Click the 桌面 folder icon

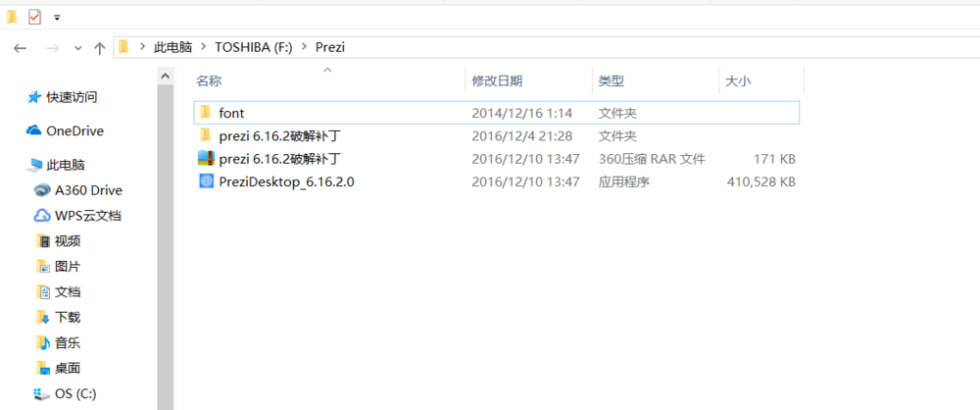[42, 368]
